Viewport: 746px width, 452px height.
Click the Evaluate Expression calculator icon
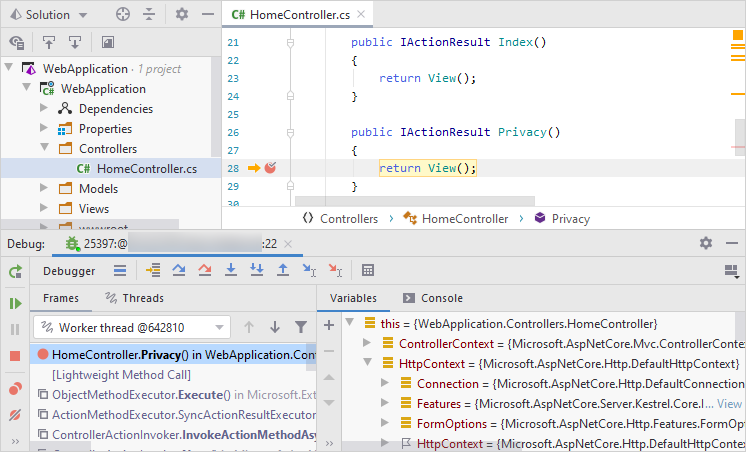click(x=368, y=270)
